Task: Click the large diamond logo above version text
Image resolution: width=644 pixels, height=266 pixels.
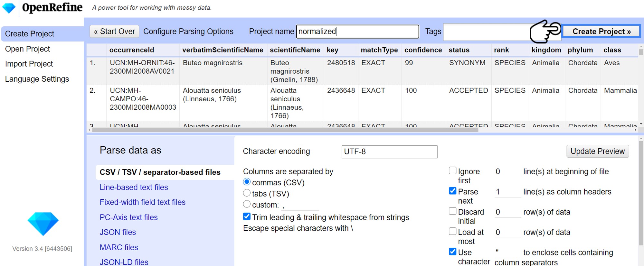Action: pyautogui.click(x=43, y=224)
